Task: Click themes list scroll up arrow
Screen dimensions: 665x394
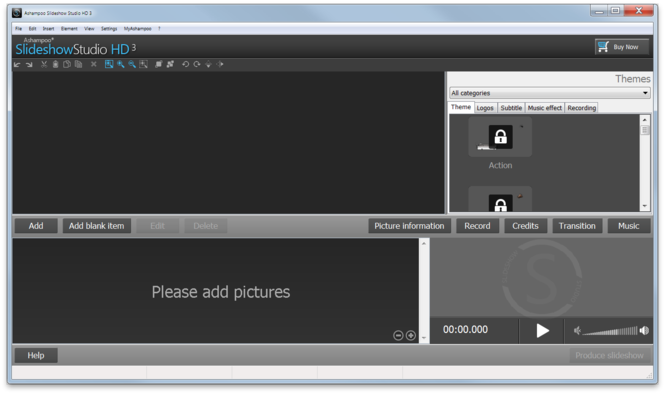Action: tap(645, 120)
